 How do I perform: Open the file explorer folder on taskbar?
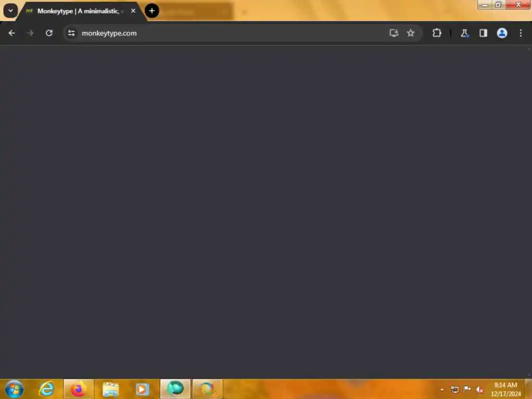[x=111, y=389]
